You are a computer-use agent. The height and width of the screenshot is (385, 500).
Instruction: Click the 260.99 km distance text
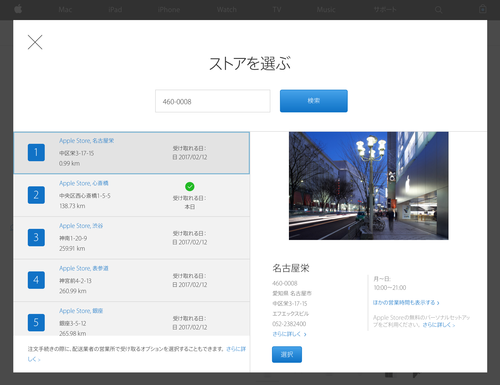point(73,291)
